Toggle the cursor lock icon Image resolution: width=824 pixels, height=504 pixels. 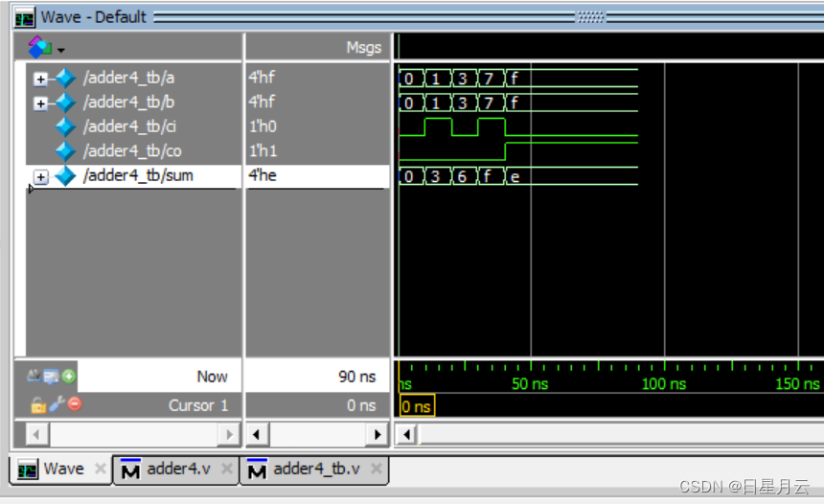37,405
